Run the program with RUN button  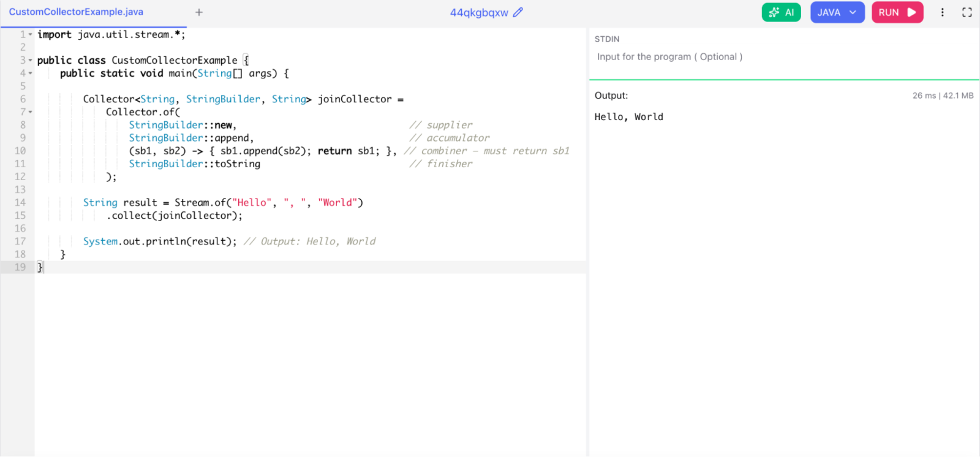[x=897, y=12]
